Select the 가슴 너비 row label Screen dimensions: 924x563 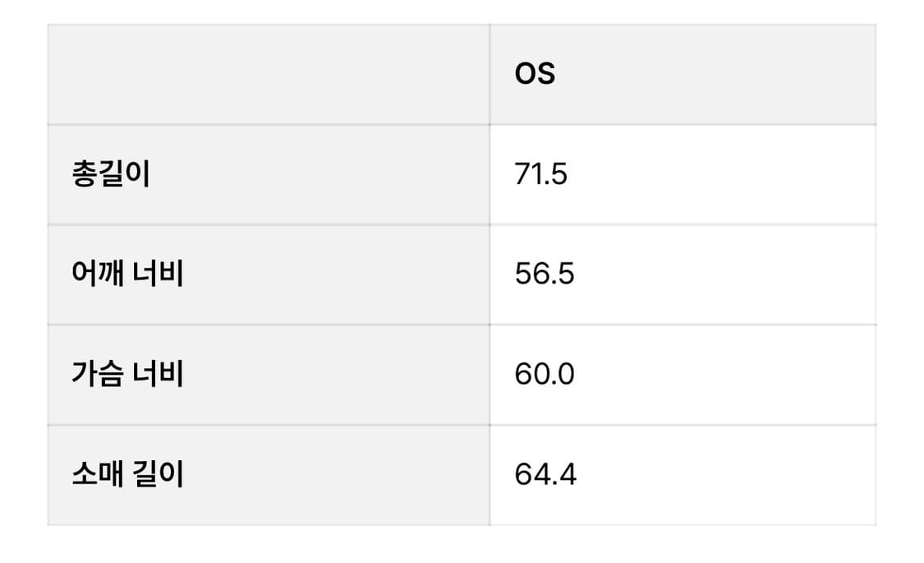pos(127,375)
